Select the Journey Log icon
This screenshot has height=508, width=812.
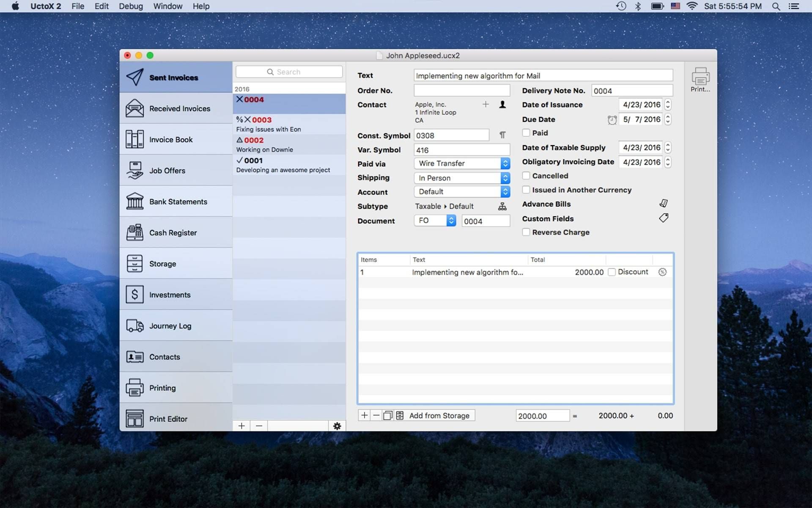(x=134, y=325)
